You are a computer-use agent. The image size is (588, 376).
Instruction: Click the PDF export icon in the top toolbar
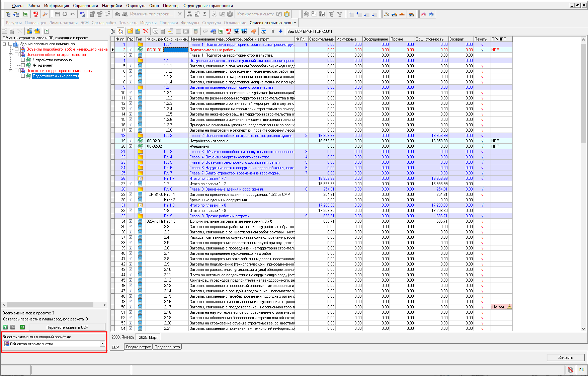[35, 14]
